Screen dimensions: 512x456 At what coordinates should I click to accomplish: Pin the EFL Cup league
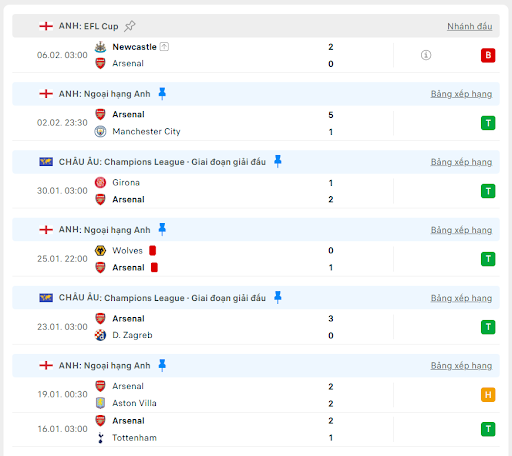130,26
